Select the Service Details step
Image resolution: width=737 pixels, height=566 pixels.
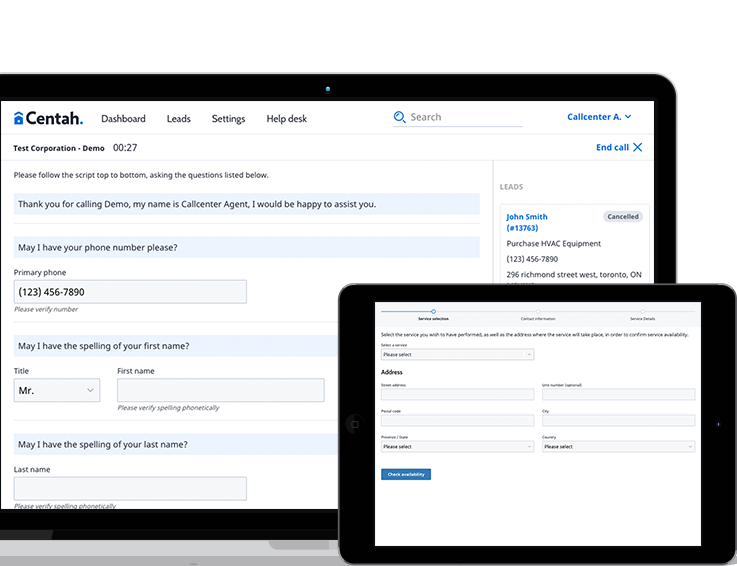coord(643,315)
